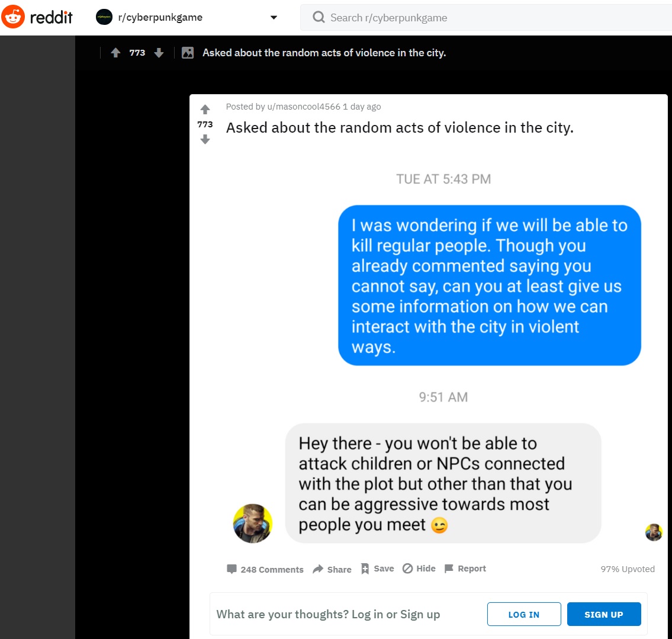This screenshot has height=639, width=672.
Task: Click the image post icon in header bar
Action: 188,53
